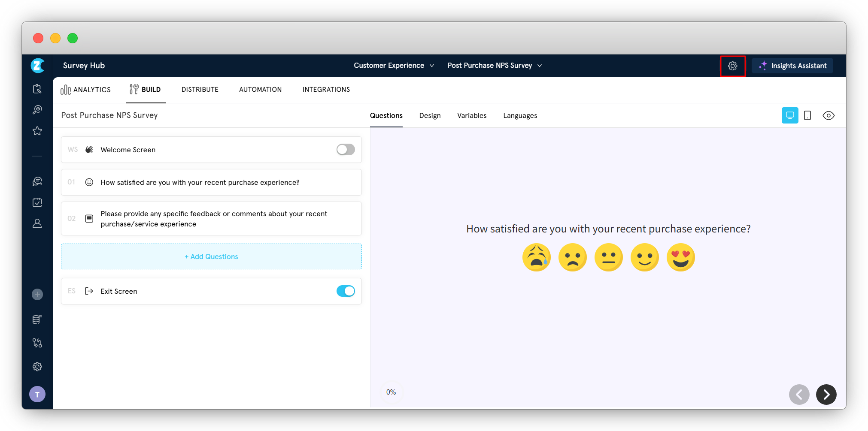
Task: Switch to mobile device preview
Action: click(807, 115)
